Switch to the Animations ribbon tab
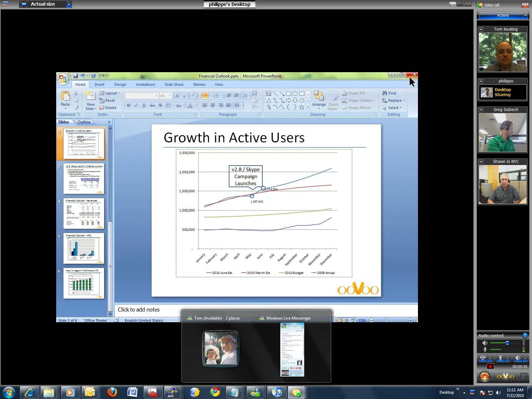Viewport: 532px width, 399px height. 145,84
